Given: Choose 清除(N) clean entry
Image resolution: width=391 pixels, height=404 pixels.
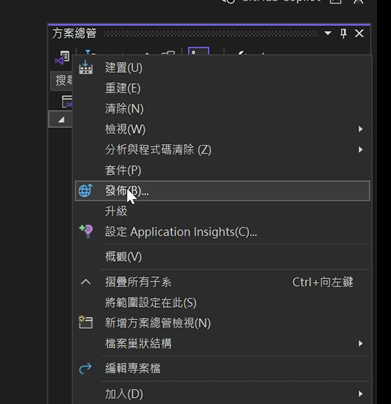Looking at the screenshot, I should pyautogui.click(x=222, y=109).
